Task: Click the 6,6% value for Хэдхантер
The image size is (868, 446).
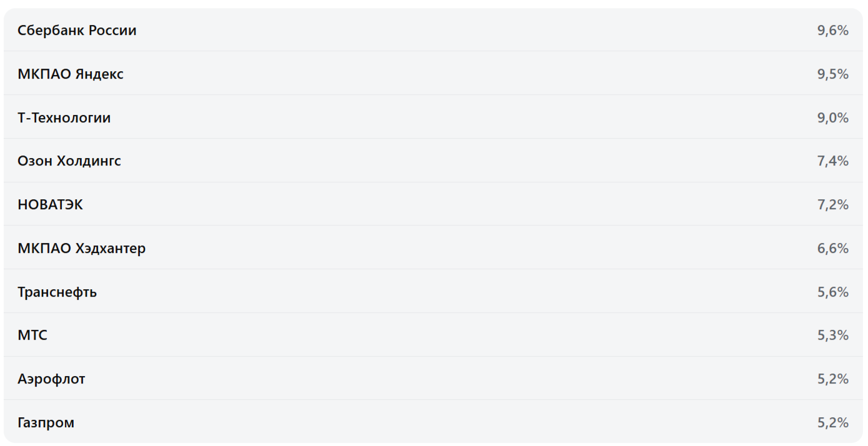Action: (832, 249)
